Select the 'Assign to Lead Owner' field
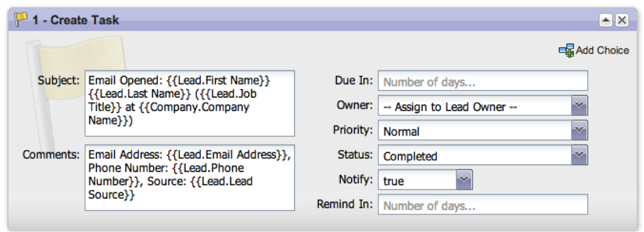 [474, 107]
